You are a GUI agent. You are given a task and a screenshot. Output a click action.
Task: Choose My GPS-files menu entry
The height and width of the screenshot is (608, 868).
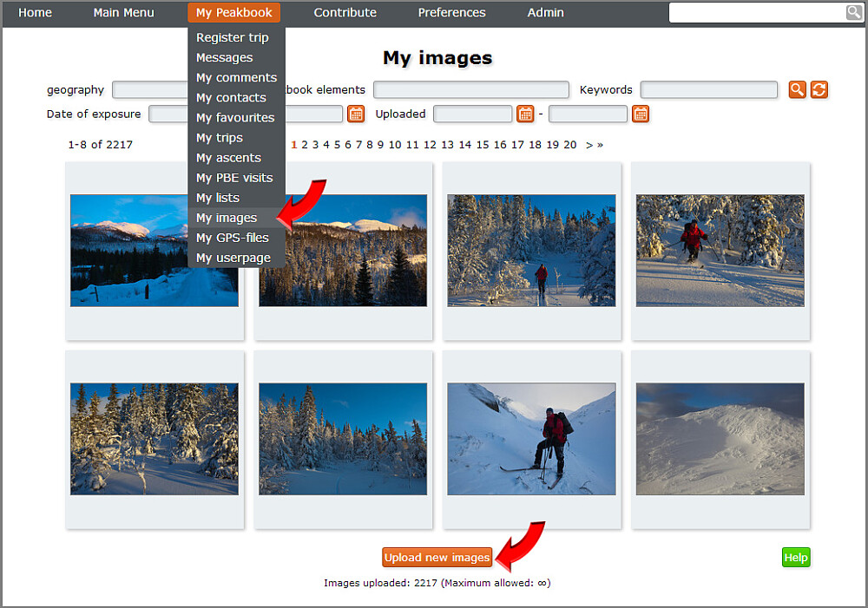pos(232,238)
